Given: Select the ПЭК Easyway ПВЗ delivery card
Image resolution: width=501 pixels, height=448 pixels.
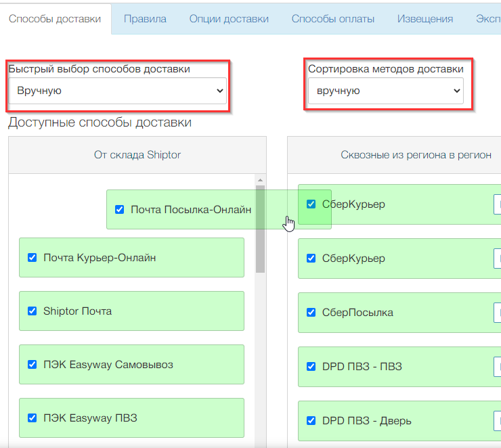Looking at the screenshot, I should point(131,418).
